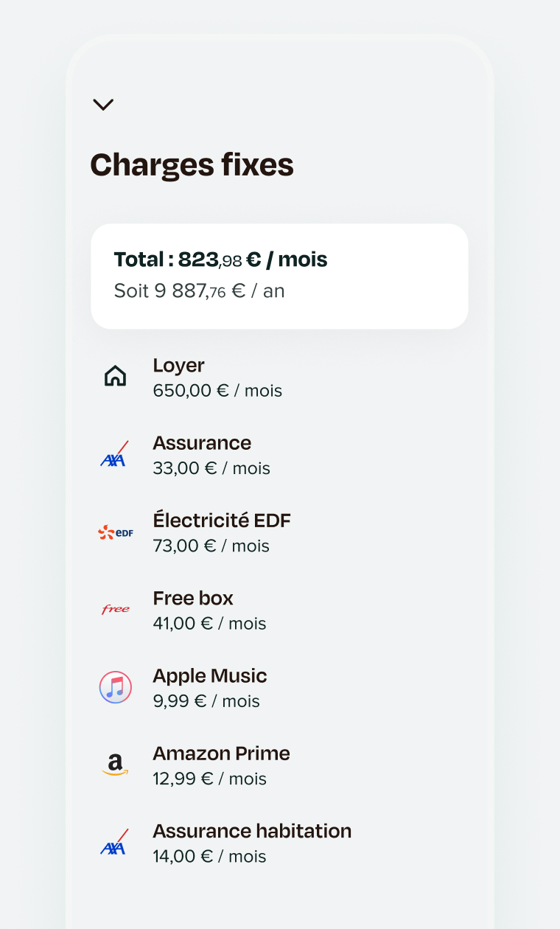Screen dimensions: 560x929
Task: Select the Assurance habitation label
Action: 252,831
